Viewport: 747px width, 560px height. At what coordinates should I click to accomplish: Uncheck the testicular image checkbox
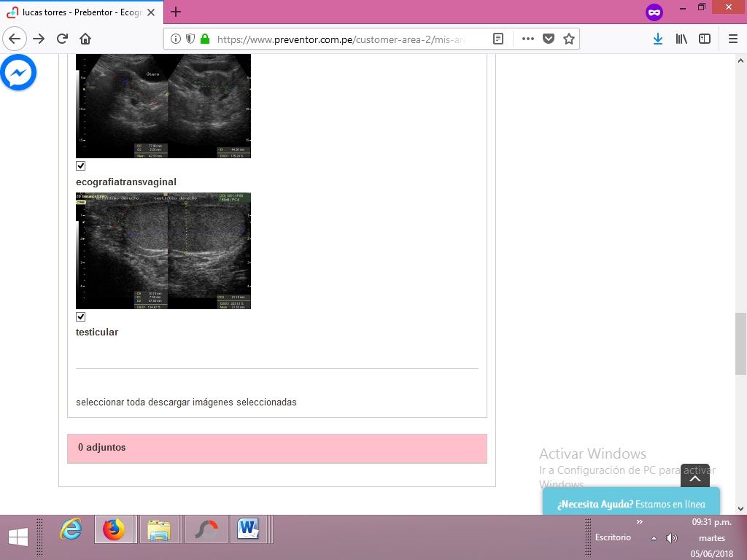click(80, 316)
